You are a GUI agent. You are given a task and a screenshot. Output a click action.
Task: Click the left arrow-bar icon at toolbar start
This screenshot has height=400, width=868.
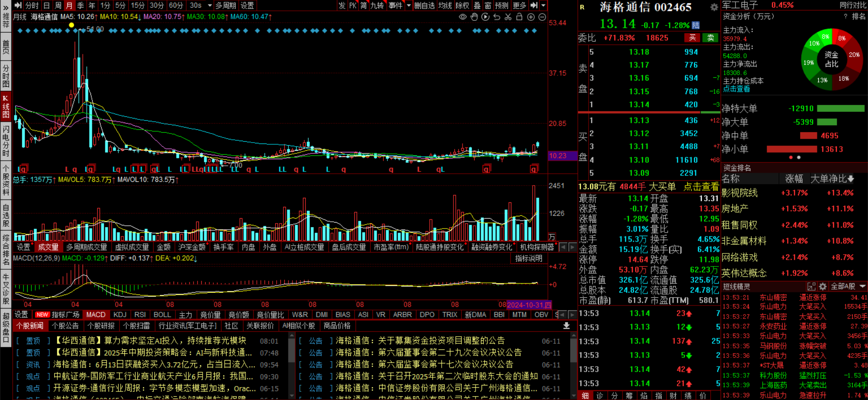pyautogui.click(x=18, y=5)
